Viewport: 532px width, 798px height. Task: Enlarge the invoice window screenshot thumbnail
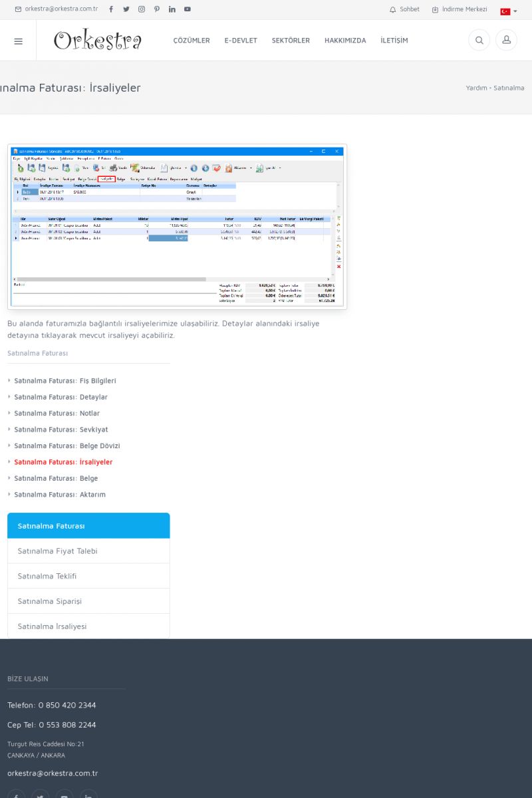177,227
